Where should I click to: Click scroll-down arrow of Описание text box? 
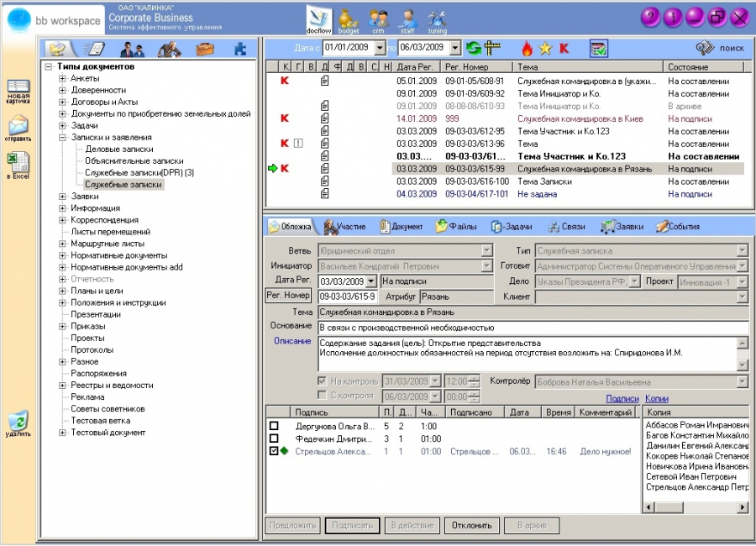(743, 365)
